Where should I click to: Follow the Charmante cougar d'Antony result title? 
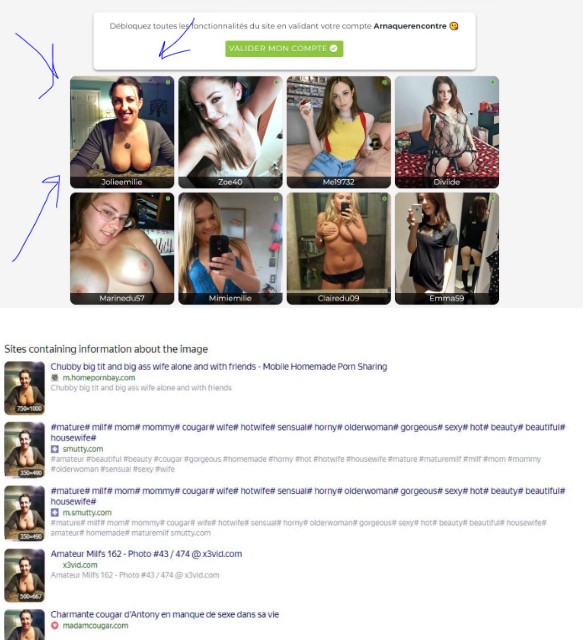click(x=165, y=615)
